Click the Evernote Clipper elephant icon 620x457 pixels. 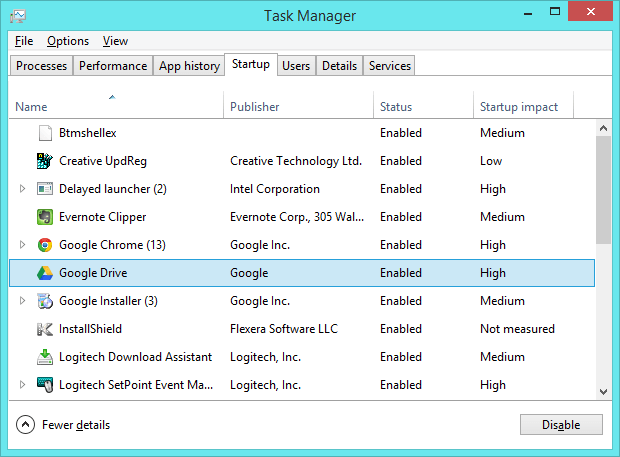click(45, 217)
